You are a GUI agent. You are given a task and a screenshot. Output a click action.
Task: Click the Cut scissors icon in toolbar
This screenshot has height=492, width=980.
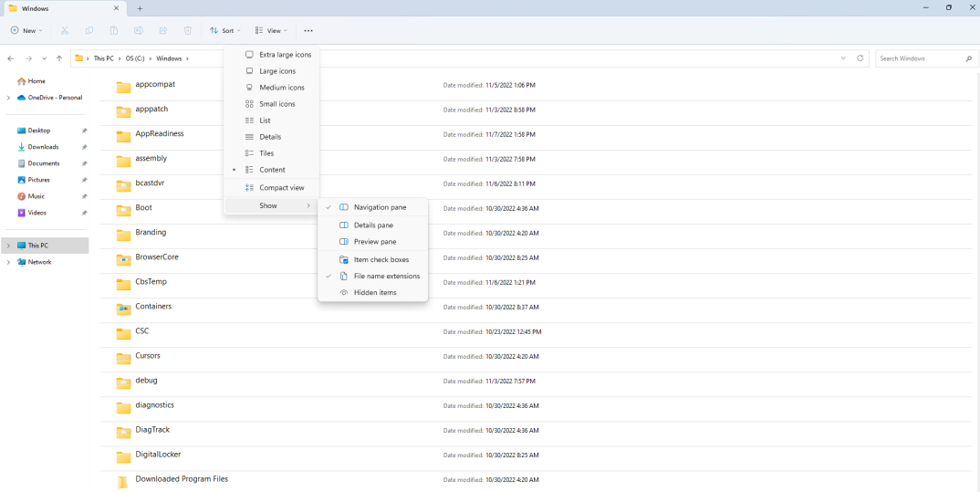[x=65, y=31]
